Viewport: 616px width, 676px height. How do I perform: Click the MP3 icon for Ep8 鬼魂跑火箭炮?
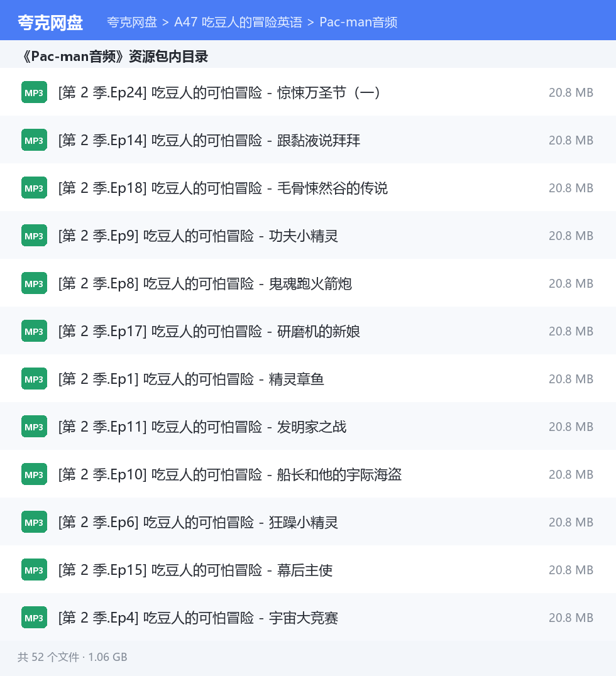point(34,283)
